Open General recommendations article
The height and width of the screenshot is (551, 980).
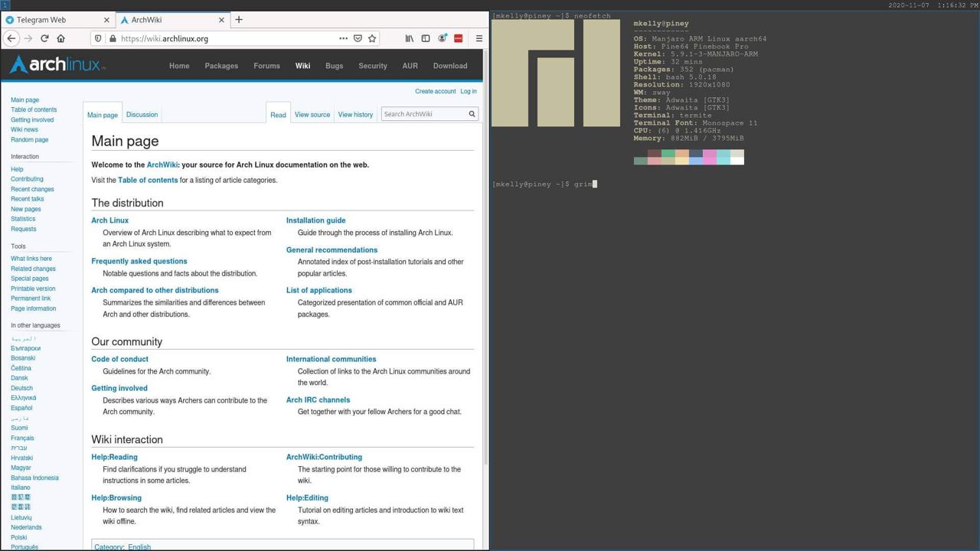[x=332, y=249]
